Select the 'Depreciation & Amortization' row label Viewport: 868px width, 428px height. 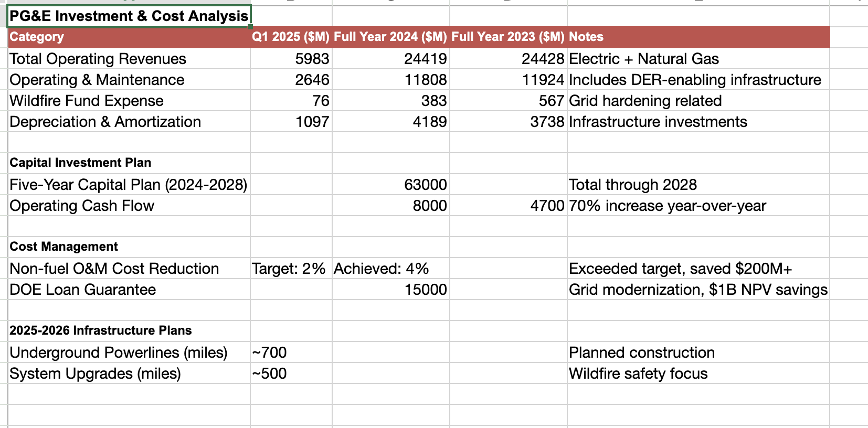(105, 122)
